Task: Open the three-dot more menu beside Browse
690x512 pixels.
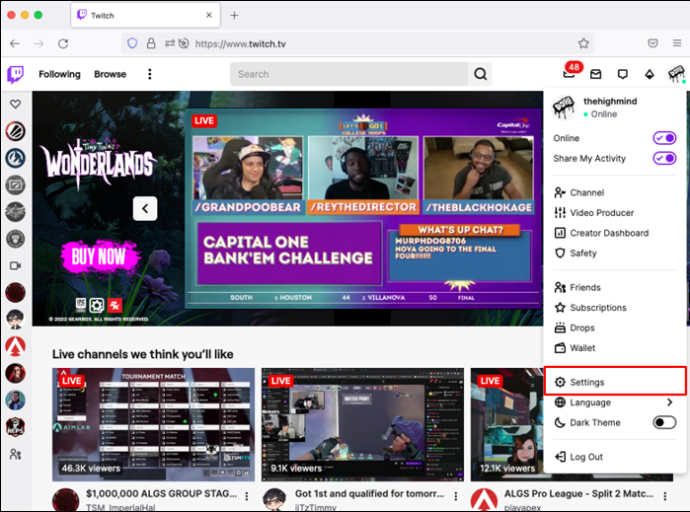Action: pos(150,74)
